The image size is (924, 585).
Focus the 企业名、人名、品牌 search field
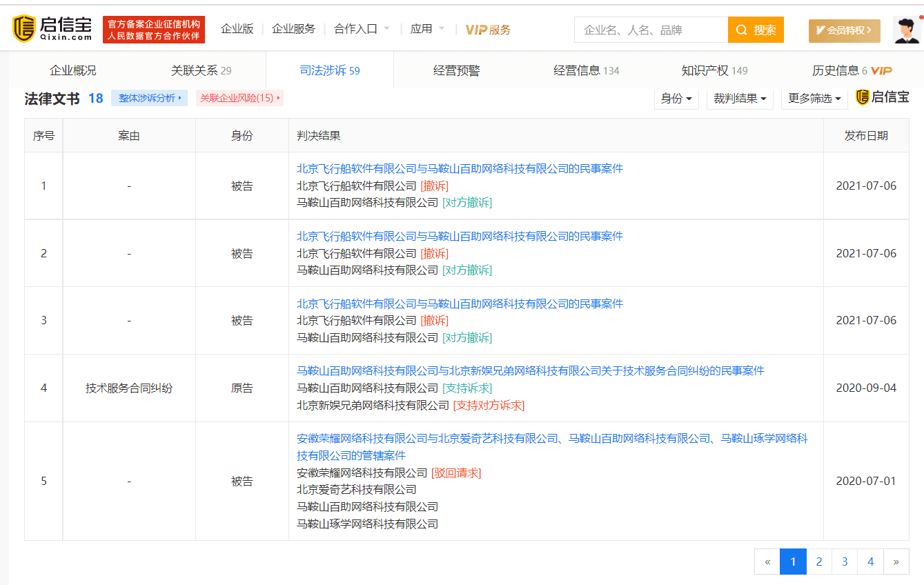651,30
